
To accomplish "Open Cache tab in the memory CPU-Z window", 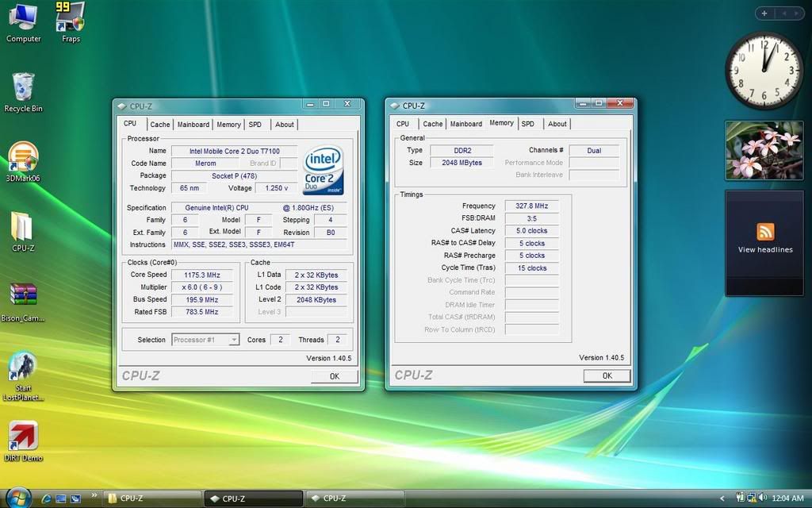I will [x=432, y=124].
